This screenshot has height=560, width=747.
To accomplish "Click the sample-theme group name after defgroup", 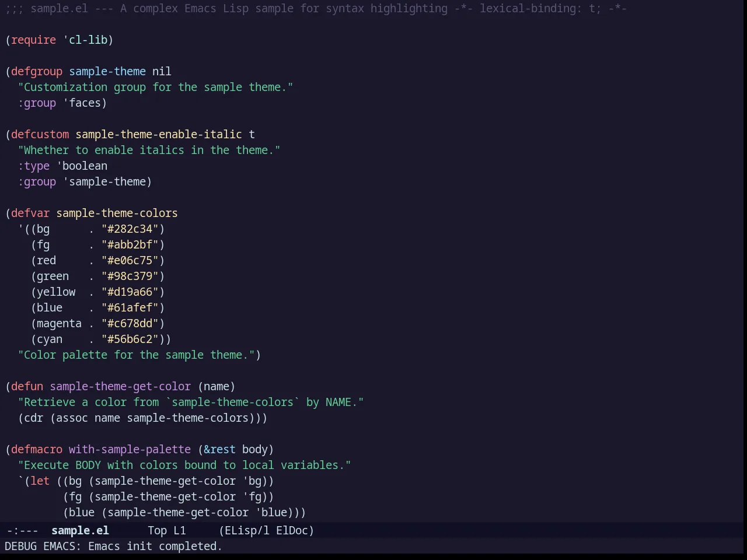I will click(107, 71).
